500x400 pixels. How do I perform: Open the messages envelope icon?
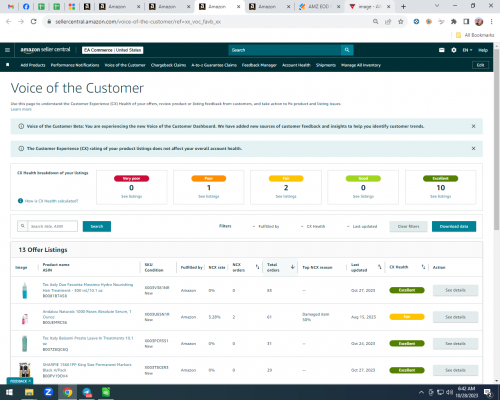(x=442, y=50)
